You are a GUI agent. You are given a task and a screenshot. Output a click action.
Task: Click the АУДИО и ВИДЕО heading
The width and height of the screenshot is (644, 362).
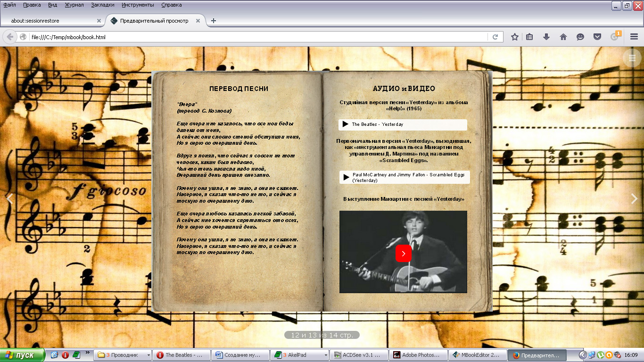pos(404,89)
